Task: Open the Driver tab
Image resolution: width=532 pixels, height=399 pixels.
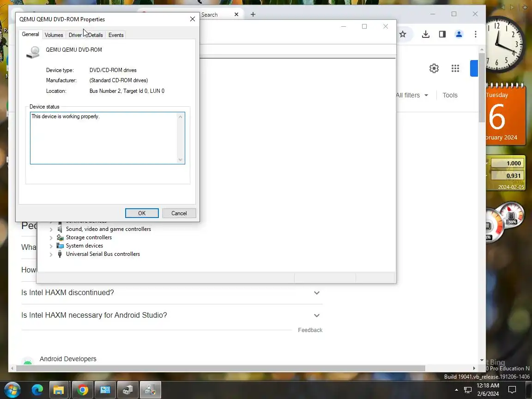Action: coord(75,35)
